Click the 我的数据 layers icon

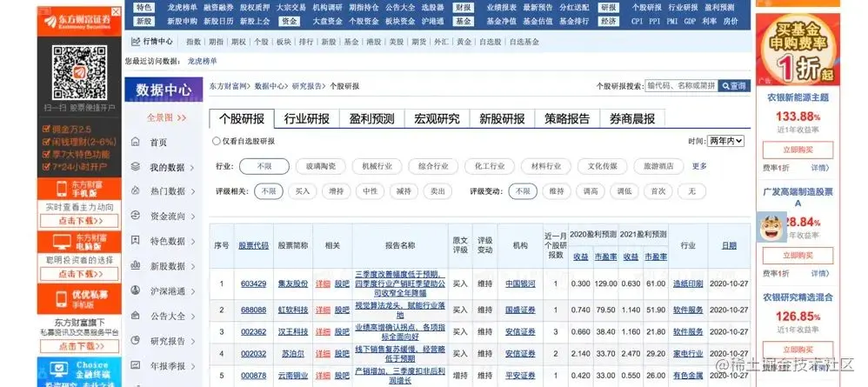tap(136, 167)
